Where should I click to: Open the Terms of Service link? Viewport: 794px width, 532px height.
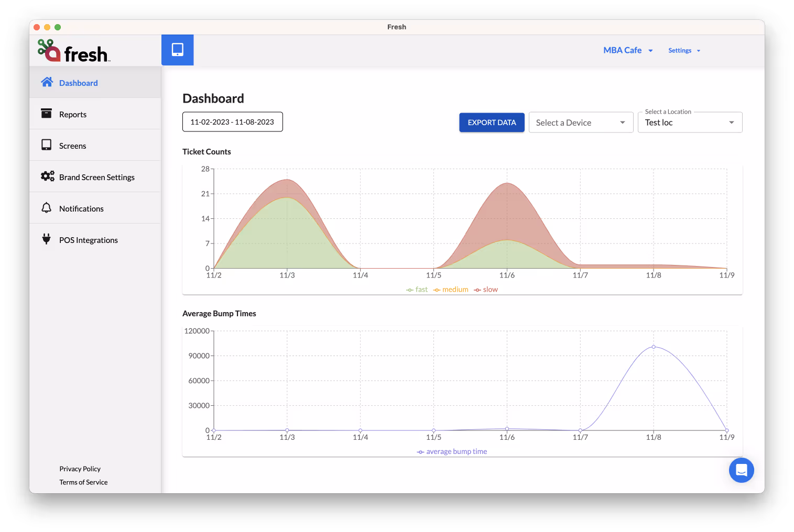(83, 482)
